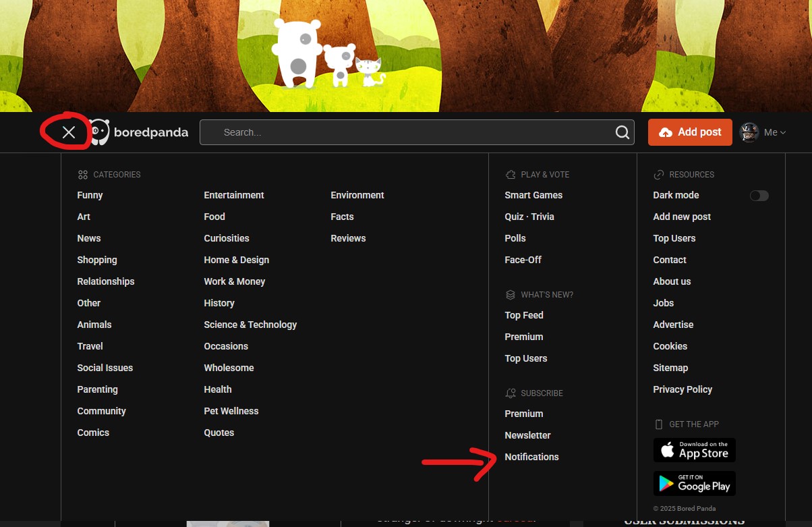Open the user profile avatar
The width and height of the screenshot is (812, 527).
pyautogui.click(x=749, y=132)
